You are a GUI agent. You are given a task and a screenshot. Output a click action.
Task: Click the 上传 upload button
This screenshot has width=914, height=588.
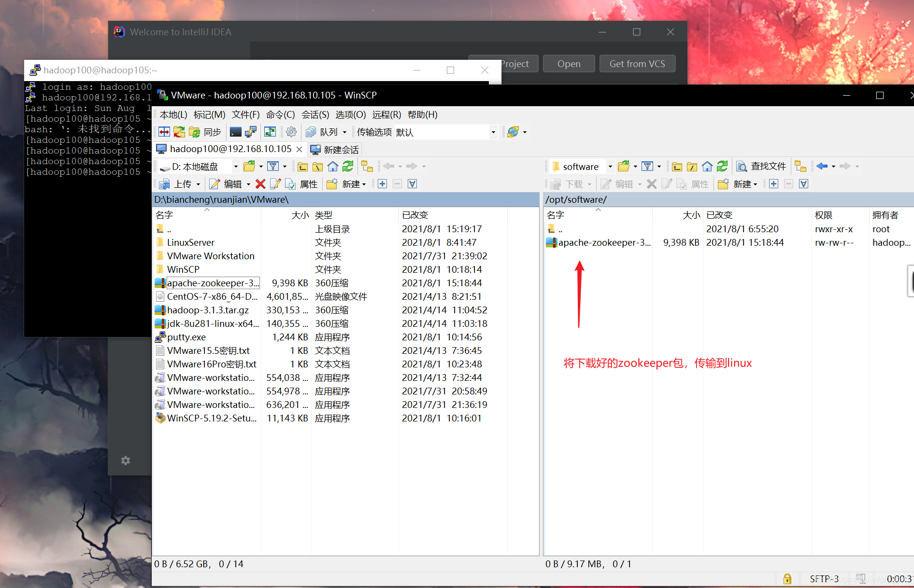pyautogui.click(x=176, y=184)
